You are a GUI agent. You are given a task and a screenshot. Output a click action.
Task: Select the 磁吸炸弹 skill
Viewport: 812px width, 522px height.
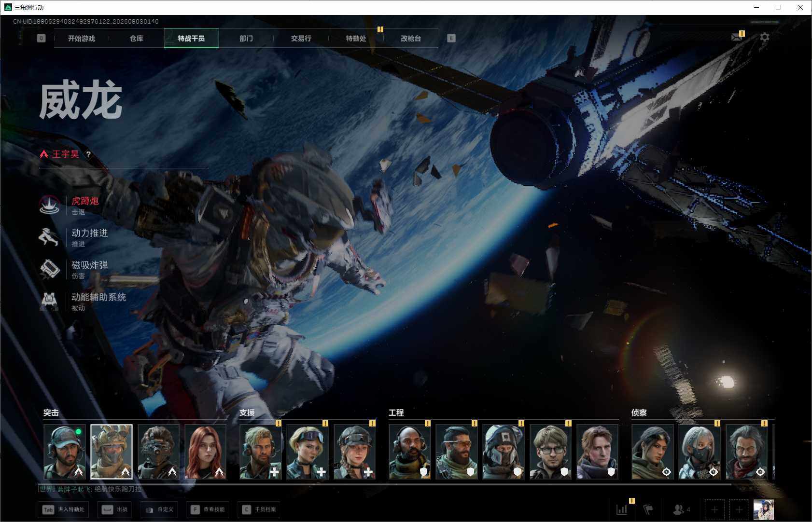pyautogui.click(x=74, y=270)
